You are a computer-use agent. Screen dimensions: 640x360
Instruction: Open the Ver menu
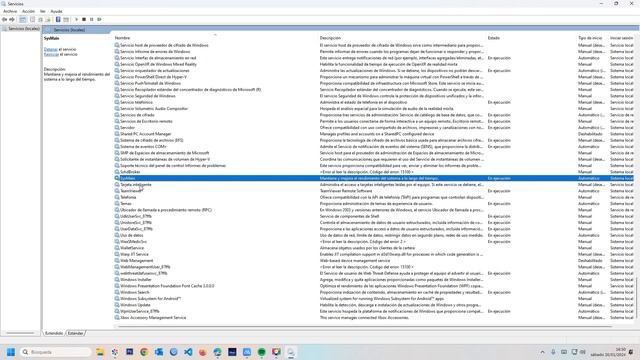point(43,11)
